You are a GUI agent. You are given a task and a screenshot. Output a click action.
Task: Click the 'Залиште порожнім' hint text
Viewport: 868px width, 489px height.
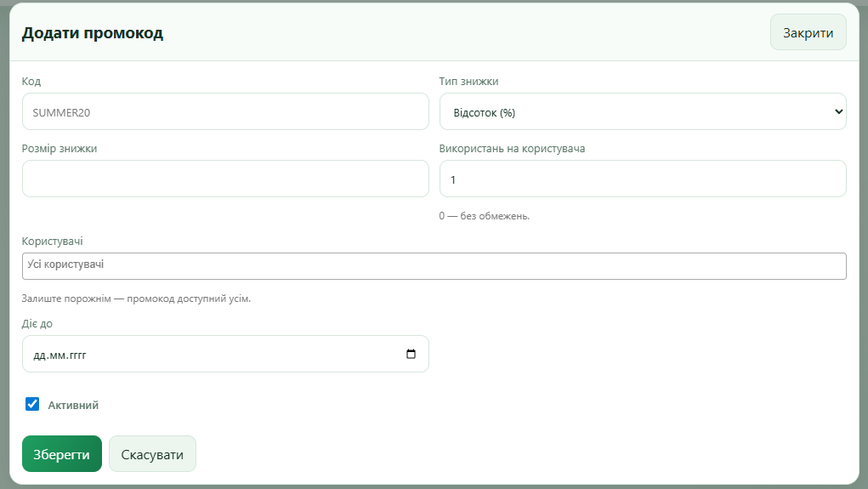136,299
